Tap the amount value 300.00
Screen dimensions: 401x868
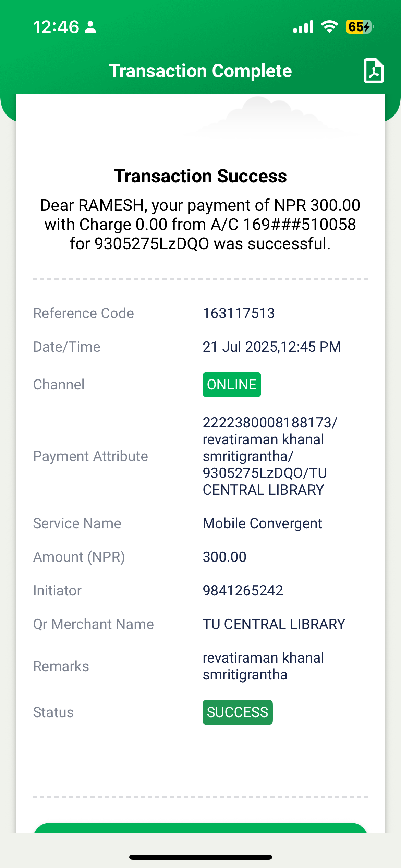pyautogui.click(x=224, y=557)
